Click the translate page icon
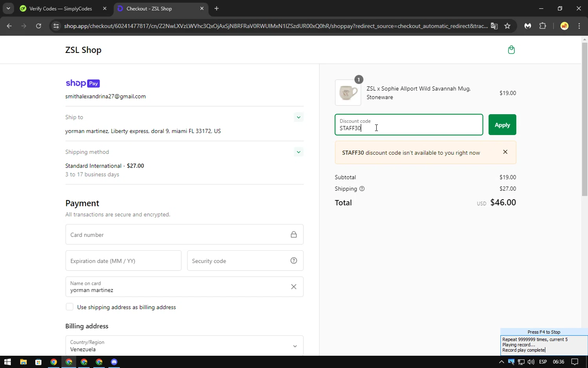The image size is (588, 368). [x=494, y=26]
